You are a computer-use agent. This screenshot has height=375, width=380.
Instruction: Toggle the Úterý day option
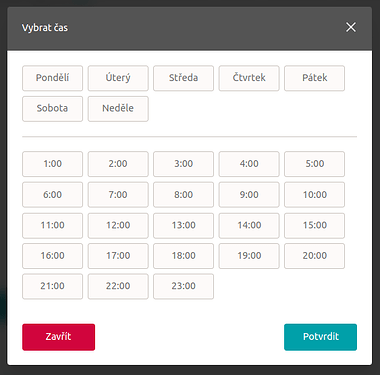coord(118,78)
